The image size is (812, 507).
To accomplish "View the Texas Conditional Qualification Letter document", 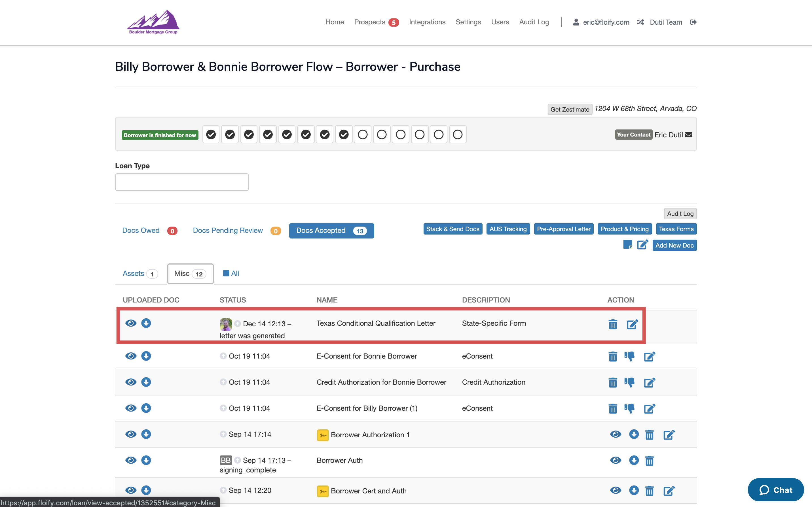I will 131,323.
